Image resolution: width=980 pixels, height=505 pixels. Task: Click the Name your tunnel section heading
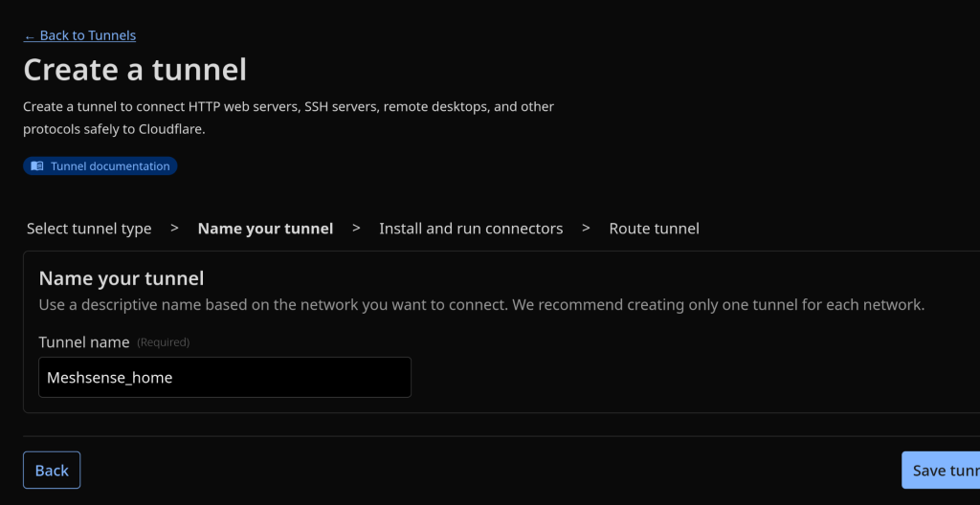point(122,279)
